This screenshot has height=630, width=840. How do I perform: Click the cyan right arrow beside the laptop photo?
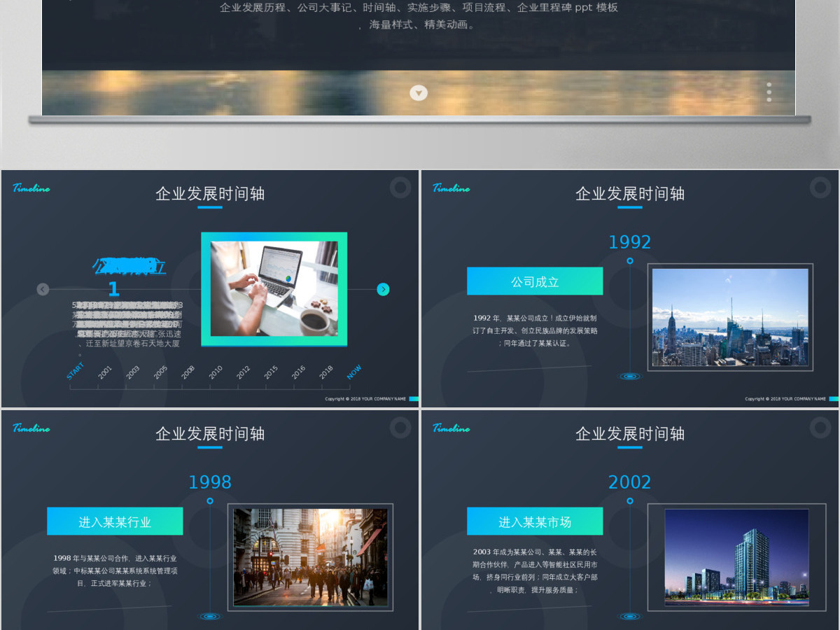[383, 289]
